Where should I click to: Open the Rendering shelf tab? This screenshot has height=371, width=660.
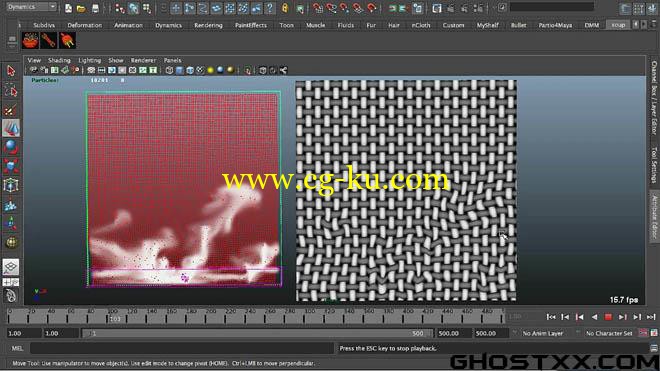pyautogui.click(x=208, y=25)
